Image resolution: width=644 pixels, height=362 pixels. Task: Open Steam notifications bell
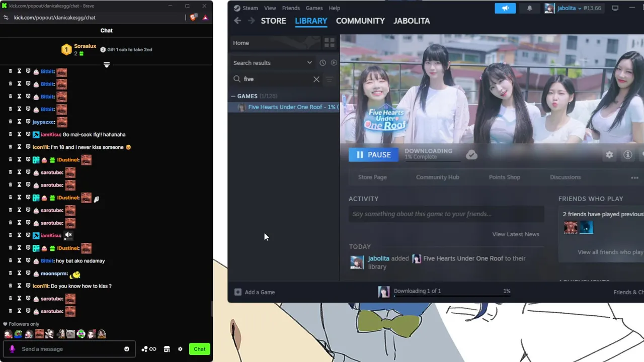pos(529,8)
